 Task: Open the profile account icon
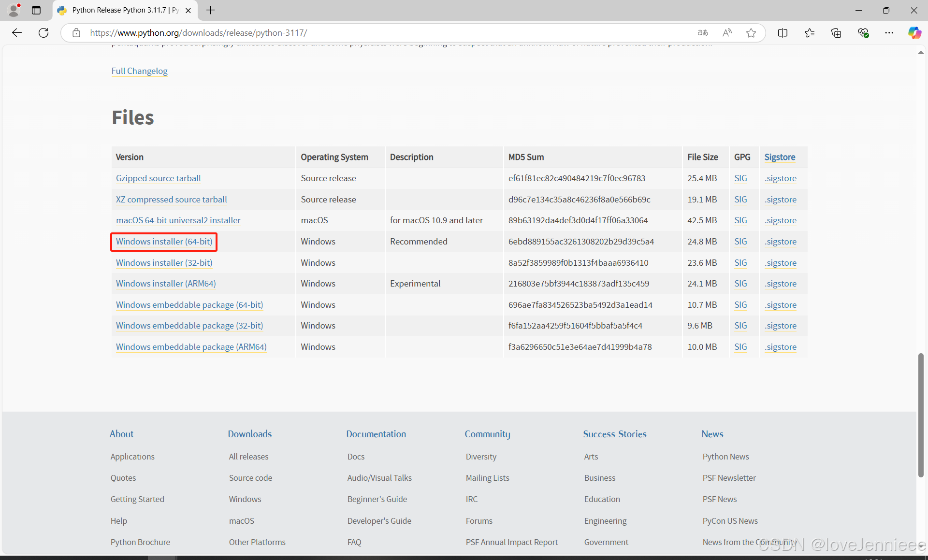[14, 10]
